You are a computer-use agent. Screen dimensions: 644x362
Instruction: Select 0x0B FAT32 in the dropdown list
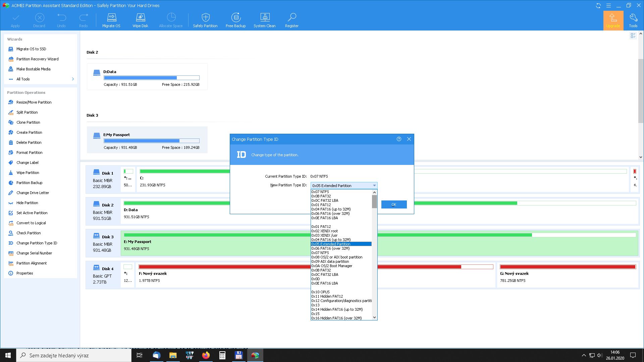point(321,196)
